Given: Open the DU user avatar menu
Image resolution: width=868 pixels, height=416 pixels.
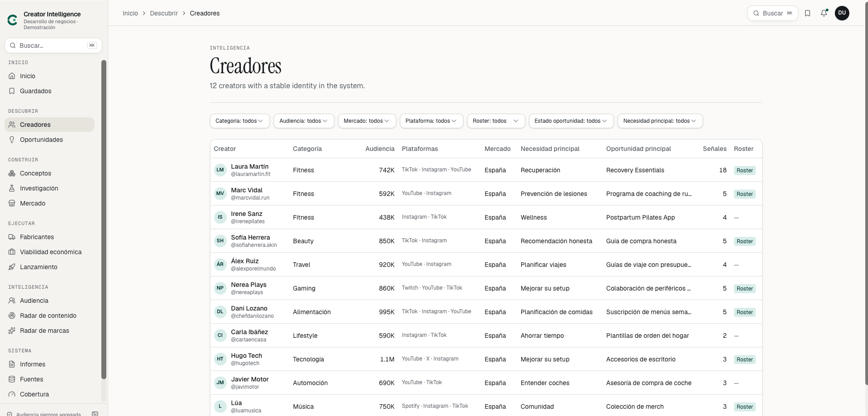Looking at the screenshot, I should click(842, 13).
